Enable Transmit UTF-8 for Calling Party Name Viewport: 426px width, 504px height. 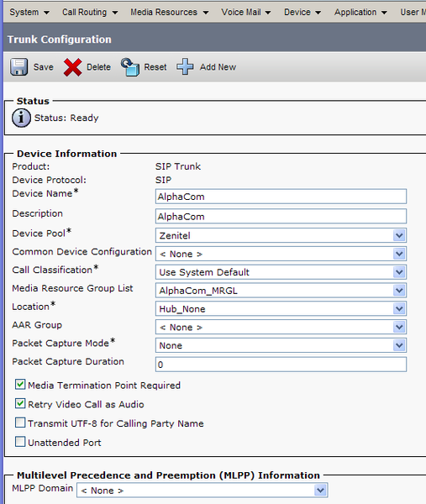(x=20, y=423)
